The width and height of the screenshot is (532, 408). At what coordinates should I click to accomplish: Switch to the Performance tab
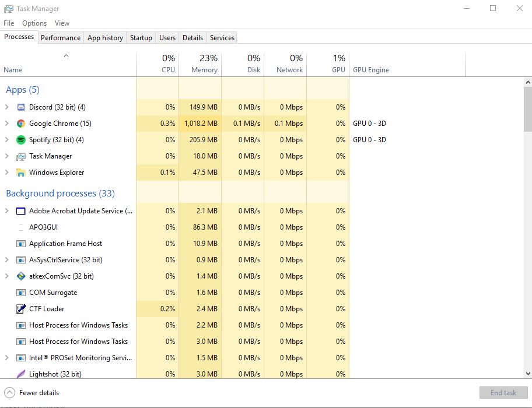(x=61, y=38)
